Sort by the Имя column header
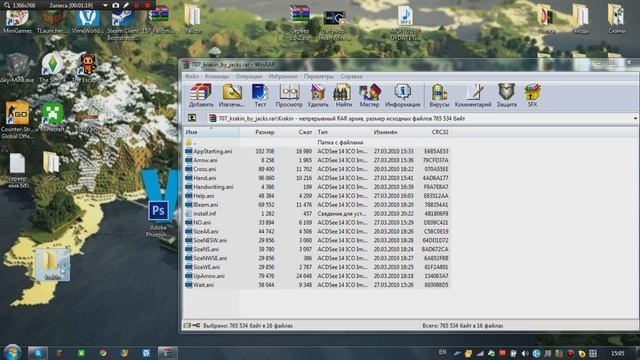The image size is (640, 360). click(211, 132)
